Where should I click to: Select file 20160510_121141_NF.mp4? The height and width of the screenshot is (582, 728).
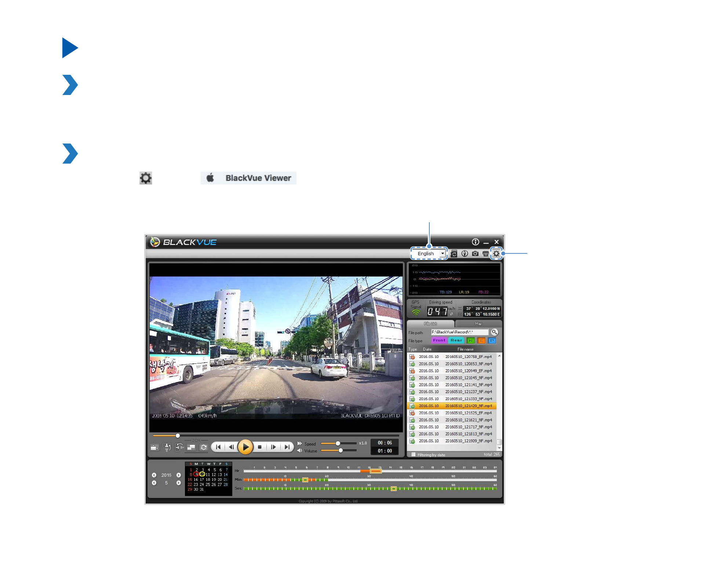pyautogui.click(x=452, y=385)
